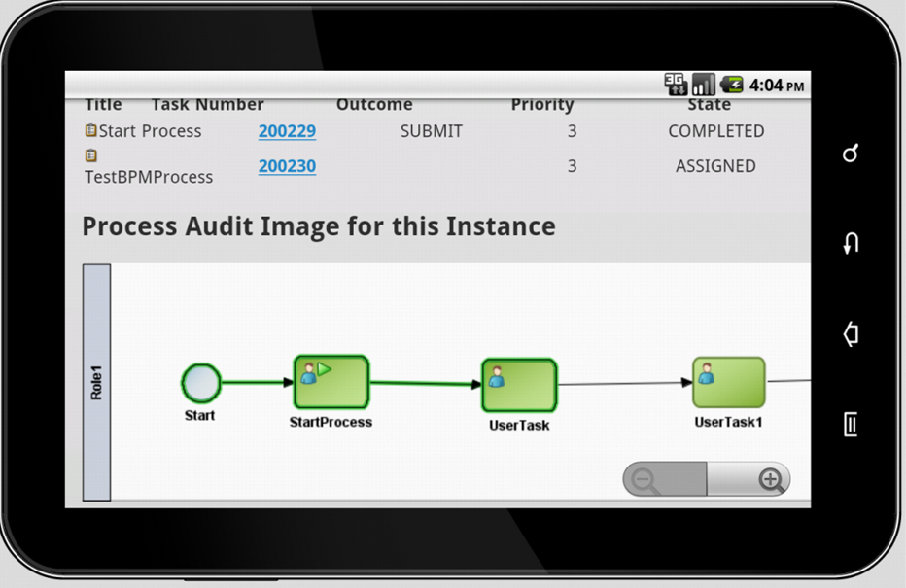Tap the signal strength bars icon
Screen dimensions: 906x588
point(704,86)
